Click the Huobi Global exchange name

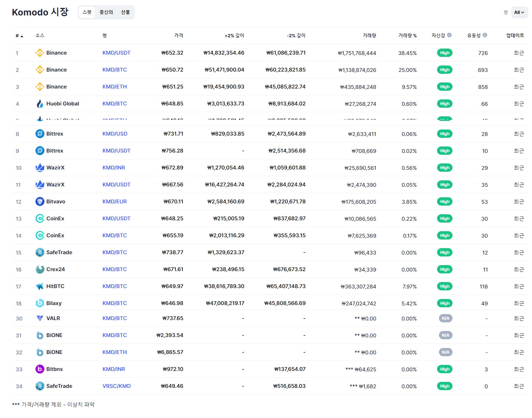tap(63, 104)
